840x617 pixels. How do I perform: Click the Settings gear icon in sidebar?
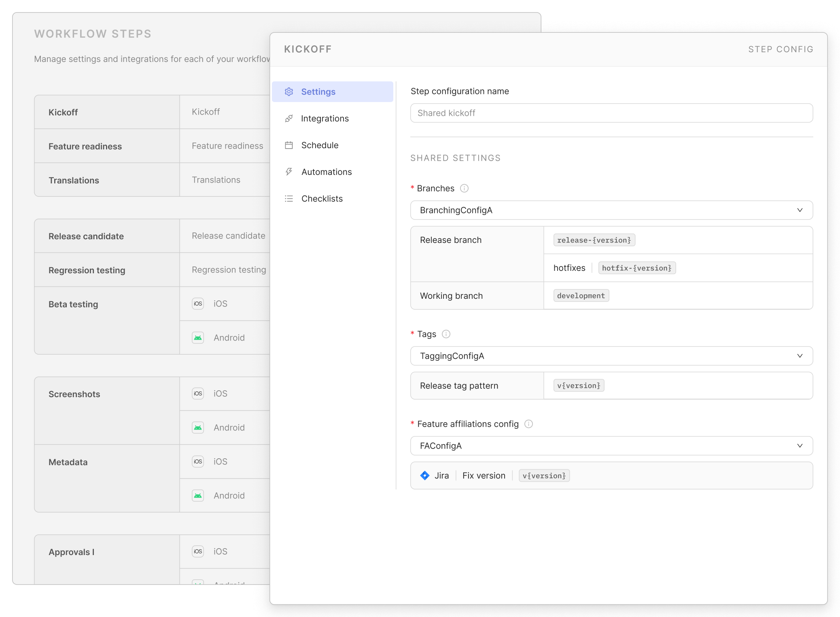click(x=289, y=91)
